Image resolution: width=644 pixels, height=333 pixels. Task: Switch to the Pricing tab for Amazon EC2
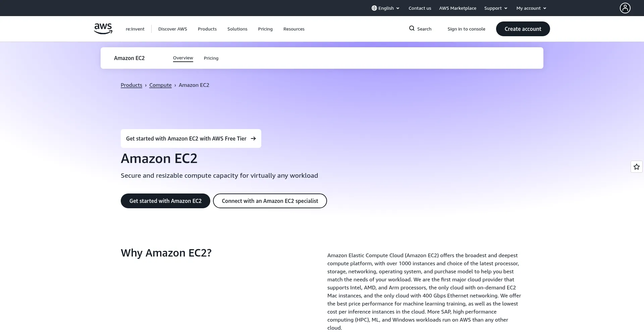click(211, 58)
